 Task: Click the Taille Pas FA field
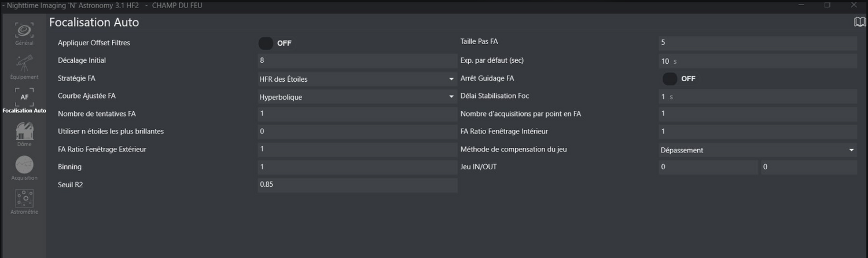coord(757,43)
